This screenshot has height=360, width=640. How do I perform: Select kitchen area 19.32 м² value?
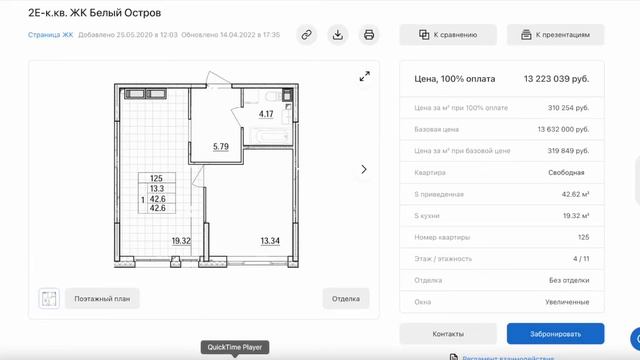pyautogui.click(x=576, y=216)
